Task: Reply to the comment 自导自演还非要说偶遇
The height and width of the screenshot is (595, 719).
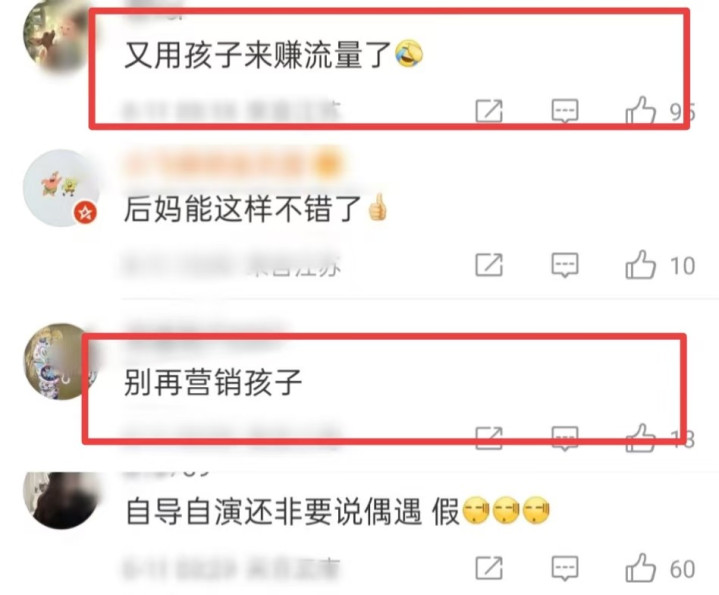Action: [565, 568]
